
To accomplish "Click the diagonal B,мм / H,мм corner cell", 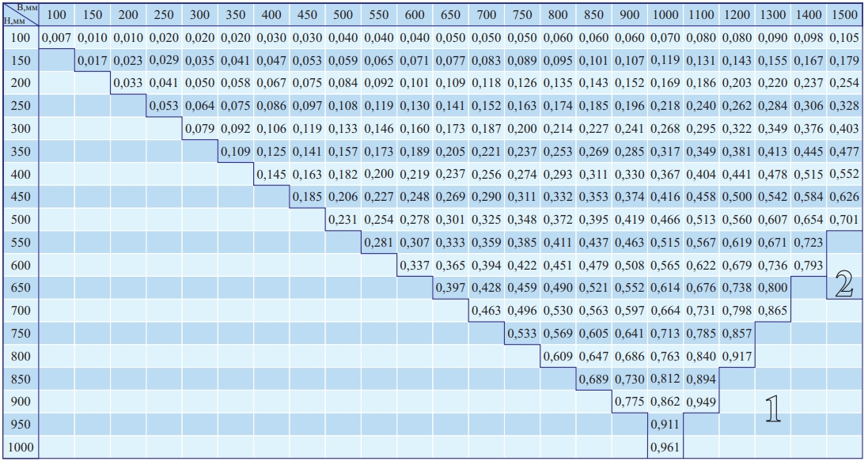I will click(20, 15).
